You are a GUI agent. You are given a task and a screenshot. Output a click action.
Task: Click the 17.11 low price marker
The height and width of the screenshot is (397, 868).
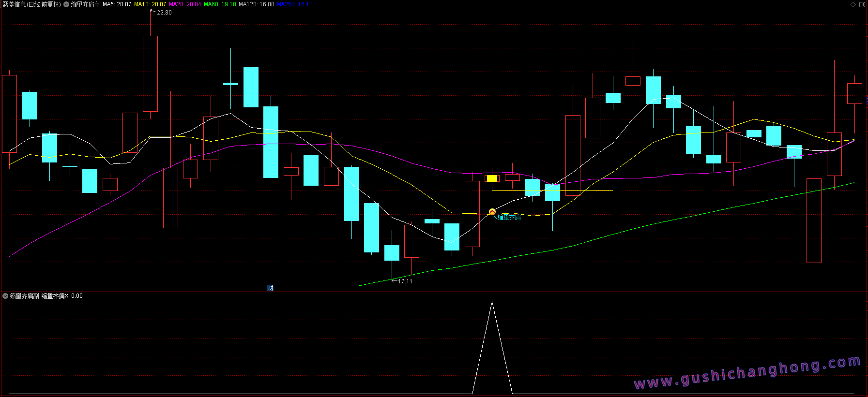point(405,281)
